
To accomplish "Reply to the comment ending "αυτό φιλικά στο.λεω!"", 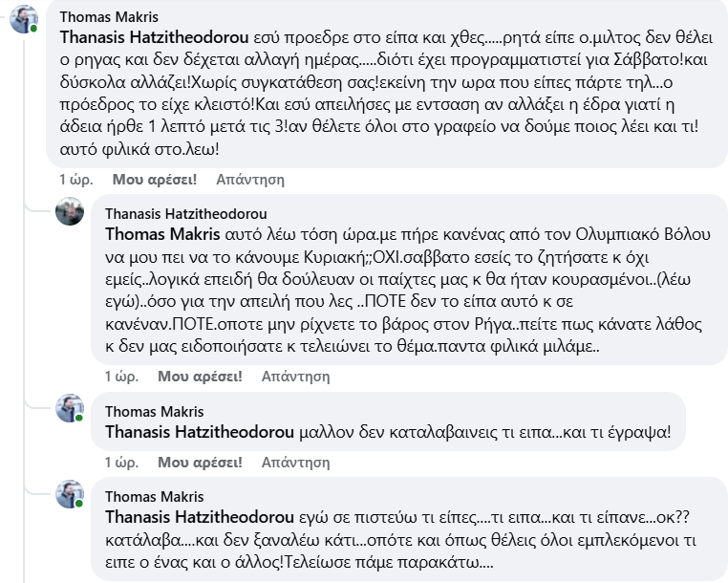I will tap(250, 179).
